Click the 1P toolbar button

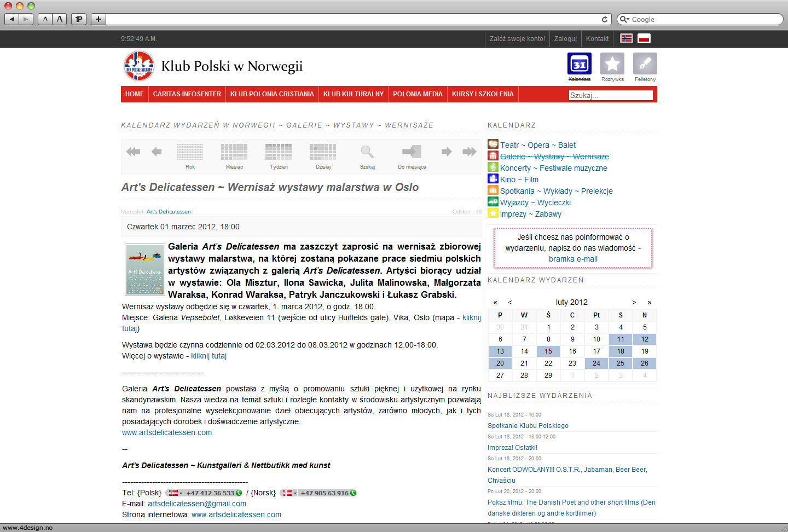pyautogui.click(x=79, y=19)
